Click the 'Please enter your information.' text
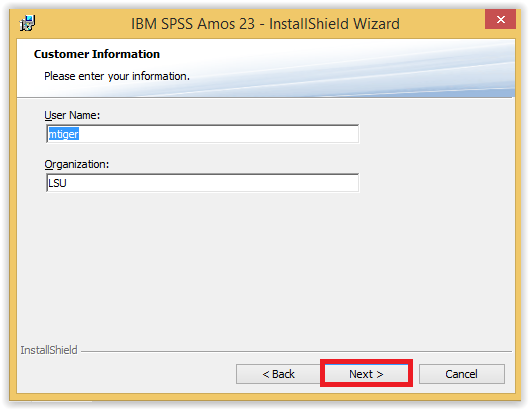Screen dimensions: 529x410 coord(117,76)
